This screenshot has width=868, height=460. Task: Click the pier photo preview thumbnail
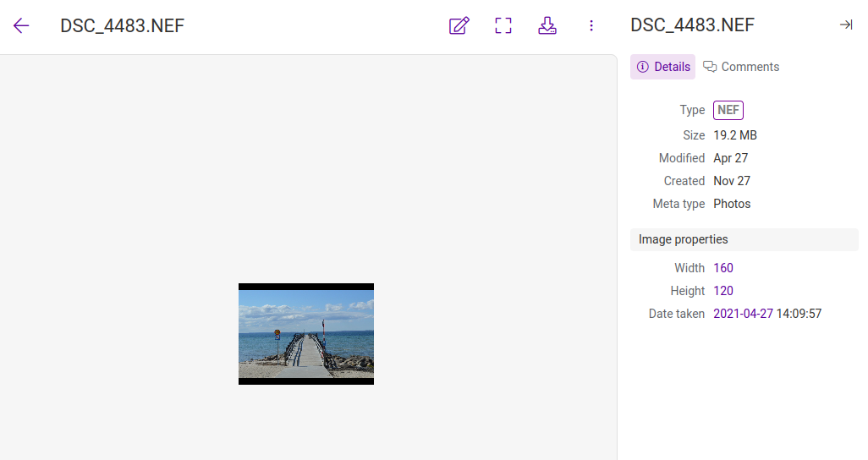306,334
